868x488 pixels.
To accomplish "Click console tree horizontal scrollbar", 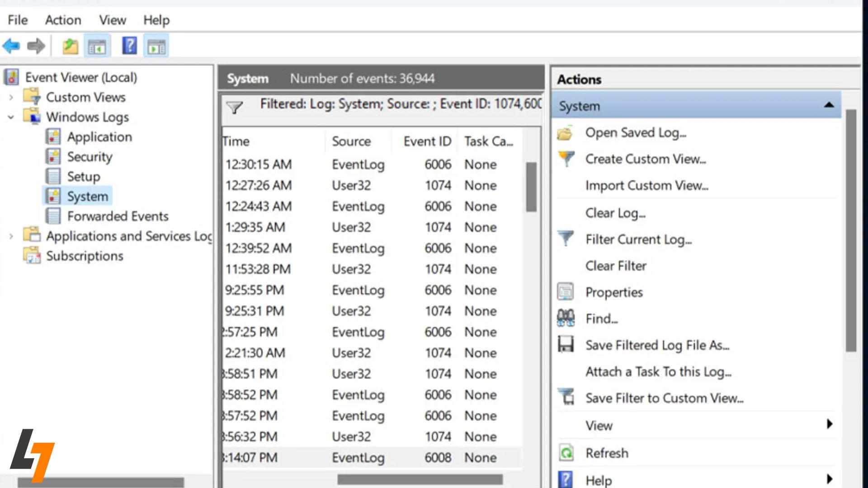I will tap(101, 483).
